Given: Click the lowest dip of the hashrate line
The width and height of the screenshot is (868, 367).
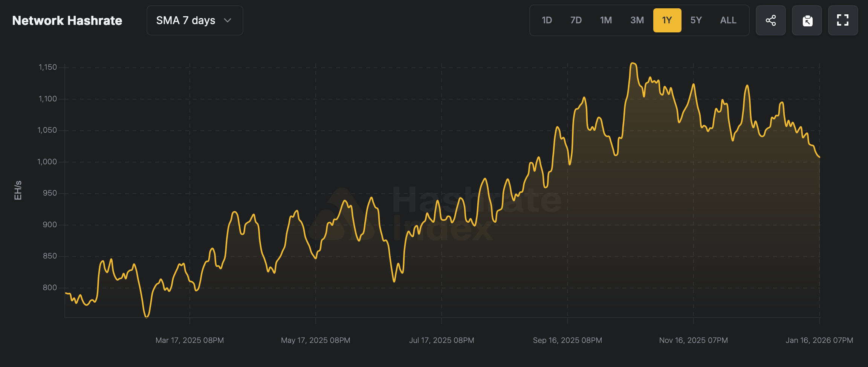Looking at the screenshot, I should tap(147, 317).
